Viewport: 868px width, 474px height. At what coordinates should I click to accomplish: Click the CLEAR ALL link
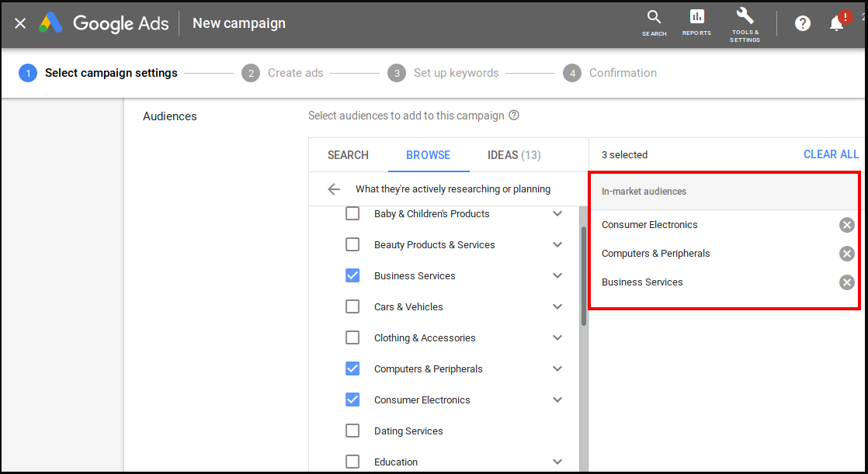tap(831, 154)
